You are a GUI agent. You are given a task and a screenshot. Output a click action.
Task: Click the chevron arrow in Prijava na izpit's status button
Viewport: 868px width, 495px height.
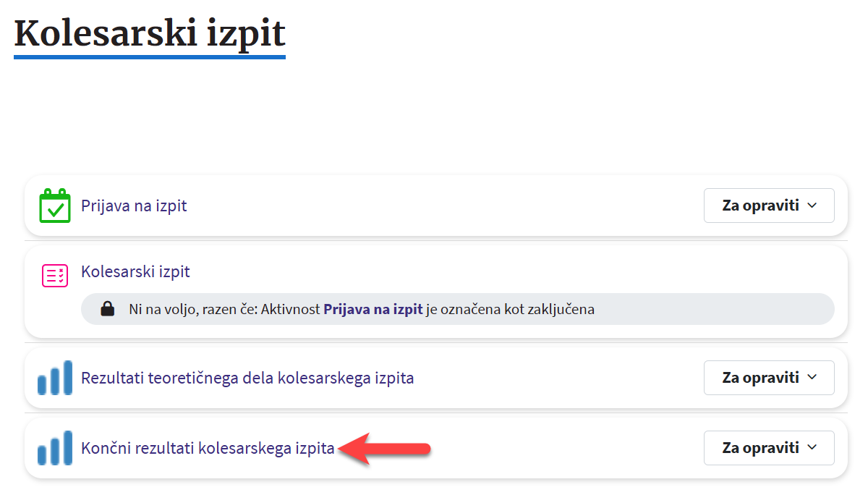tap(812, 206)
